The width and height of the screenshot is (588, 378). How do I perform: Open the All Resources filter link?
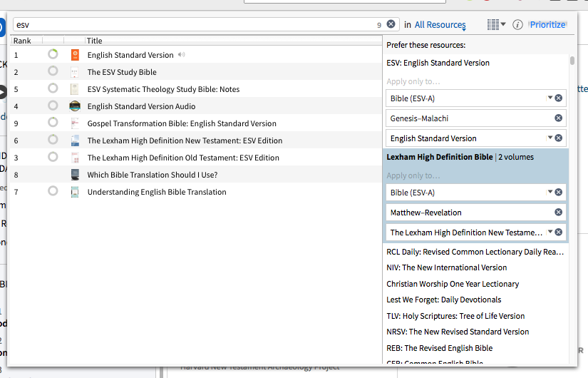(440, 25)
